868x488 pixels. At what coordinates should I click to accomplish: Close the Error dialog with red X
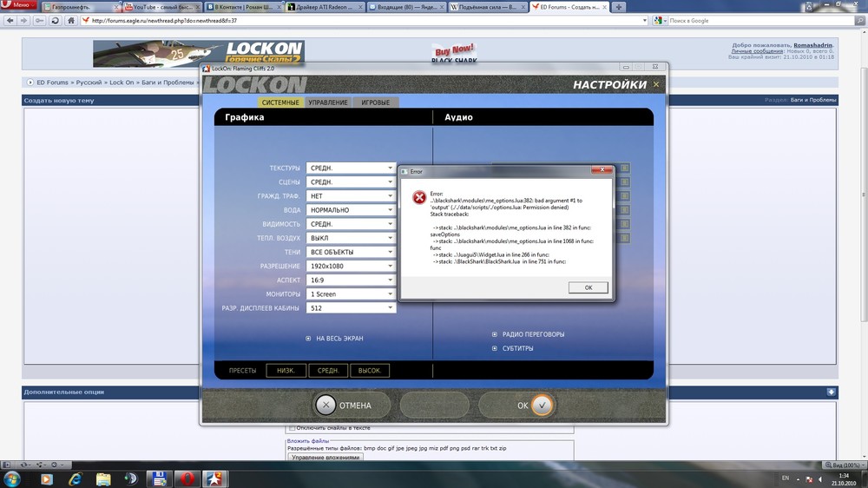[602, 169]
